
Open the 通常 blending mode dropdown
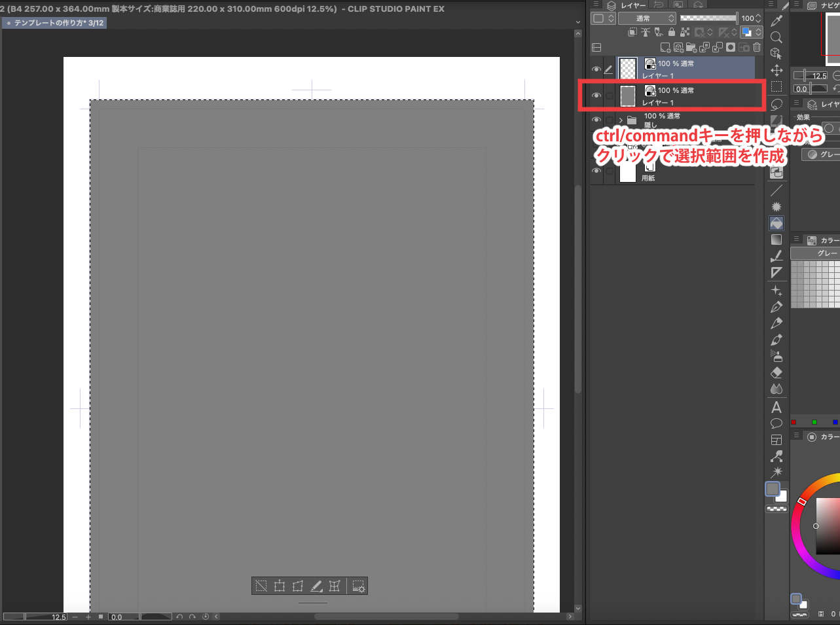646,18
